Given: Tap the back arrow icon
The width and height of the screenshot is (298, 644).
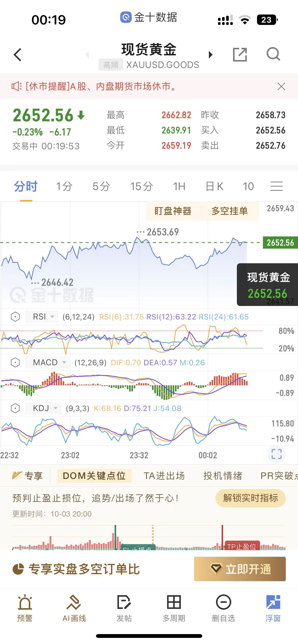Looking at the screenshot, I should [18, 55].
